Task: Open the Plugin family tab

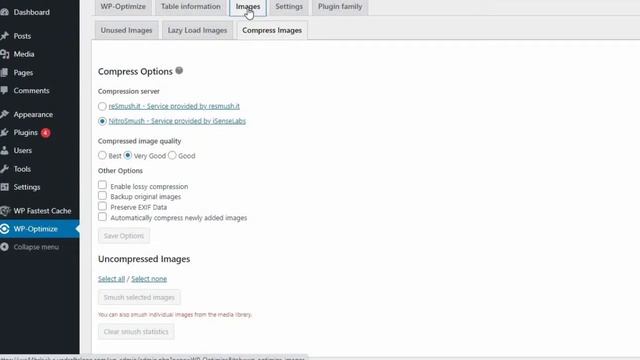Action: [x=340, y=7]
